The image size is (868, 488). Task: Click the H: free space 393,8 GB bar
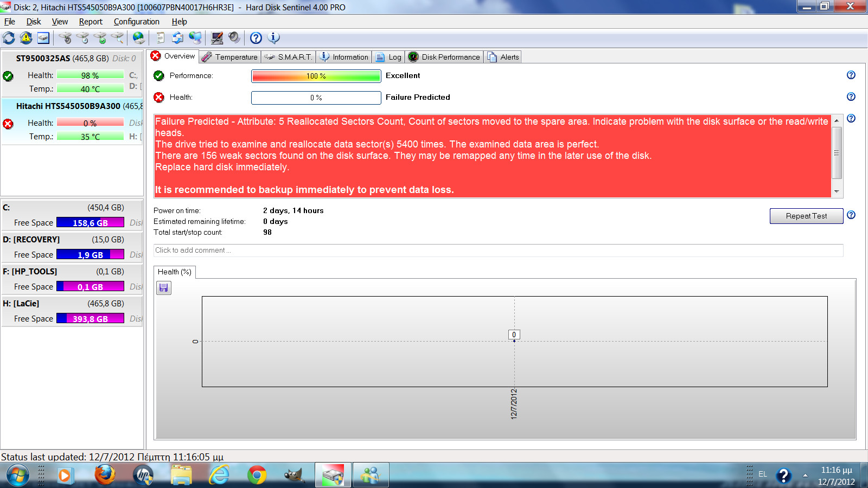click(x=90, y=318)
